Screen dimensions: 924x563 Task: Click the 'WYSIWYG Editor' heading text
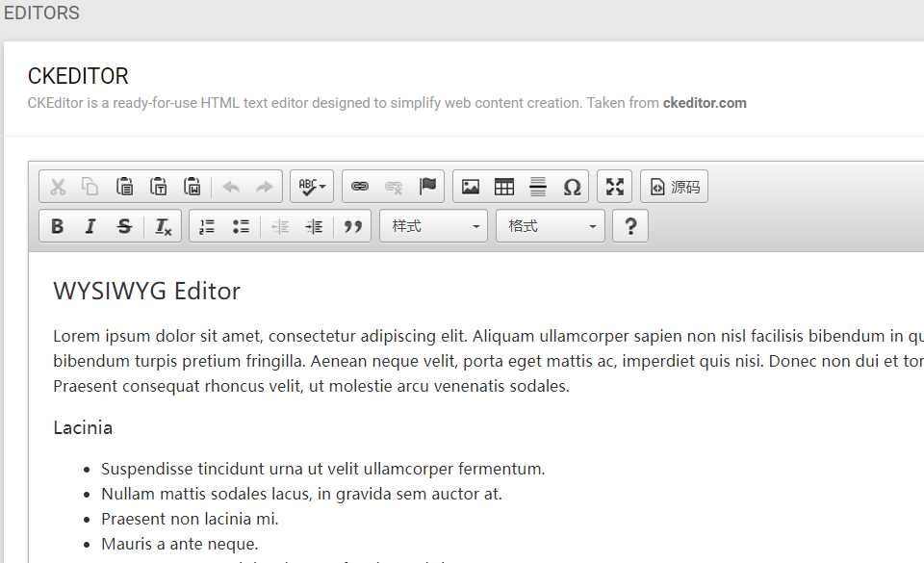tap(146, 291)
